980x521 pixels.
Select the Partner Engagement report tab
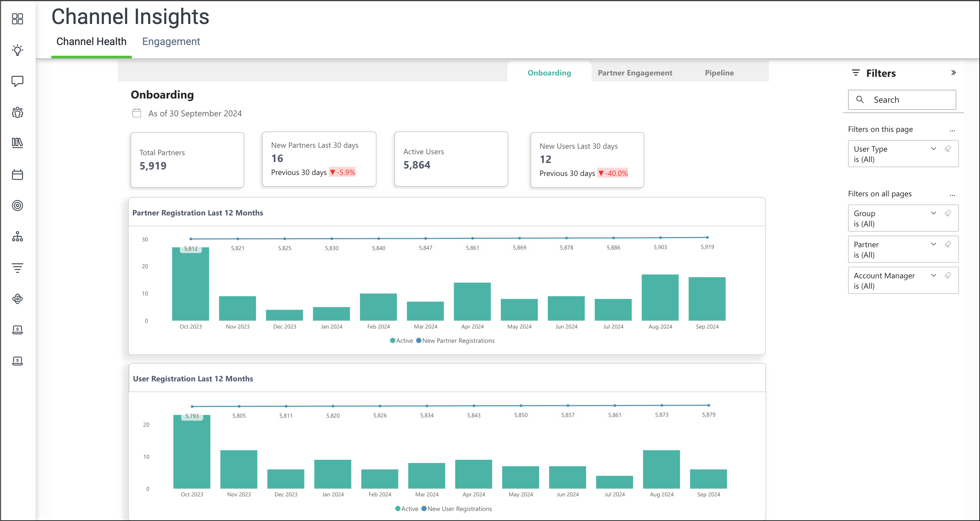point(634,73)
